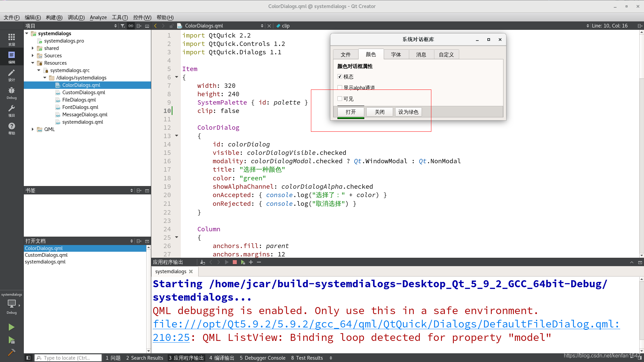Screen dimensions: 644x362
Task: Uncheck the 模态 checkbox
Action: tap(340, 77)
